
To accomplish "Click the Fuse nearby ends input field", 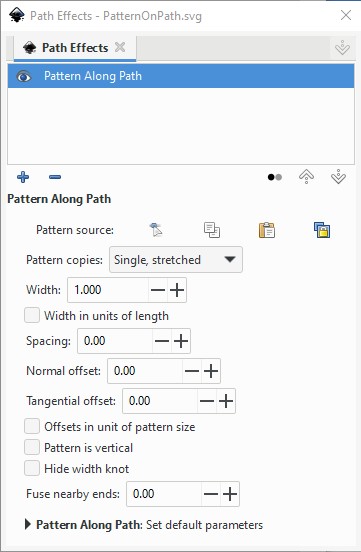I will (164, 494).
